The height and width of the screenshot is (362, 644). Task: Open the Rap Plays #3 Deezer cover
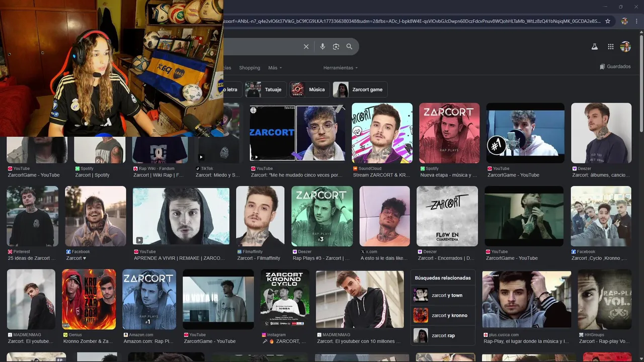pyautogui.click(x=322, y=216)
